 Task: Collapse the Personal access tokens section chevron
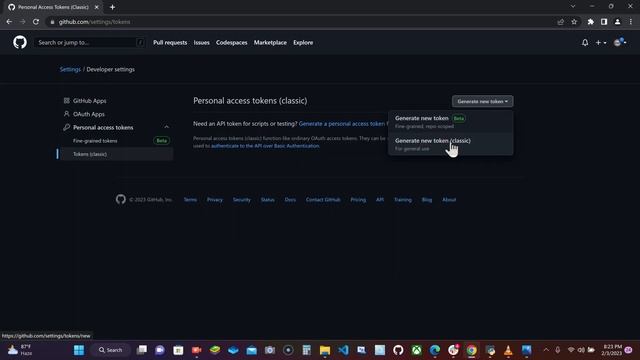(x=167, y=127)
